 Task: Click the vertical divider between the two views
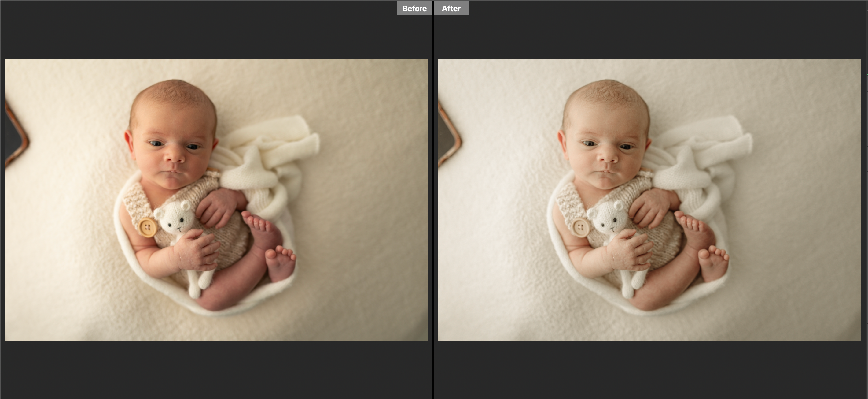(433, 202)
